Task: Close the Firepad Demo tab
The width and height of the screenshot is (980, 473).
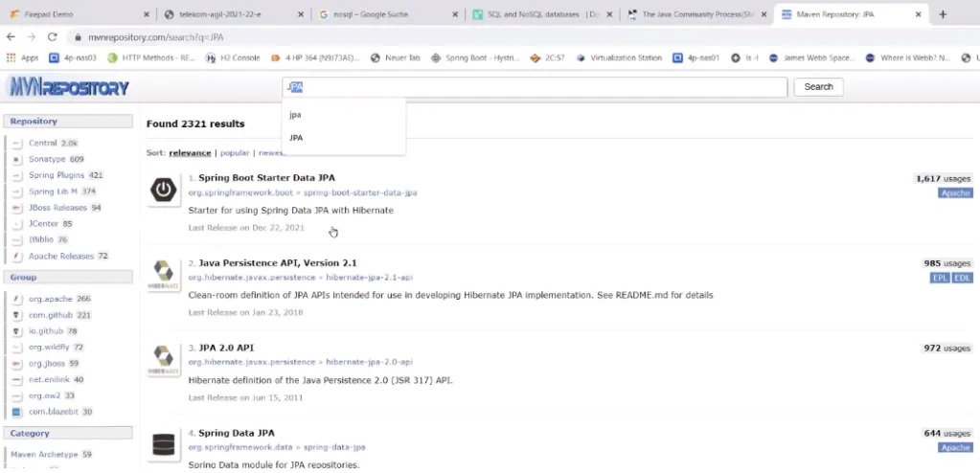Action: pyautogui.click(x=147, y=14)
